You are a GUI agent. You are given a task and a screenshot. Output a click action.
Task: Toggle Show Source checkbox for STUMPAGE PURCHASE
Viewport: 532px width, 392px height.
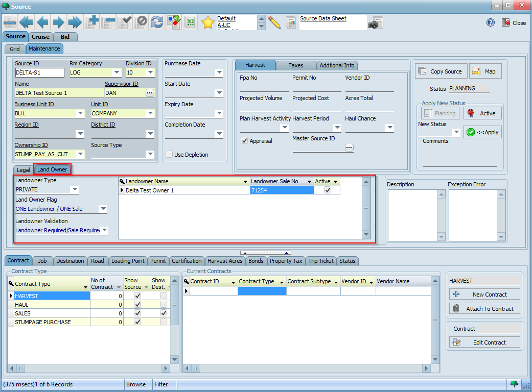137,322
